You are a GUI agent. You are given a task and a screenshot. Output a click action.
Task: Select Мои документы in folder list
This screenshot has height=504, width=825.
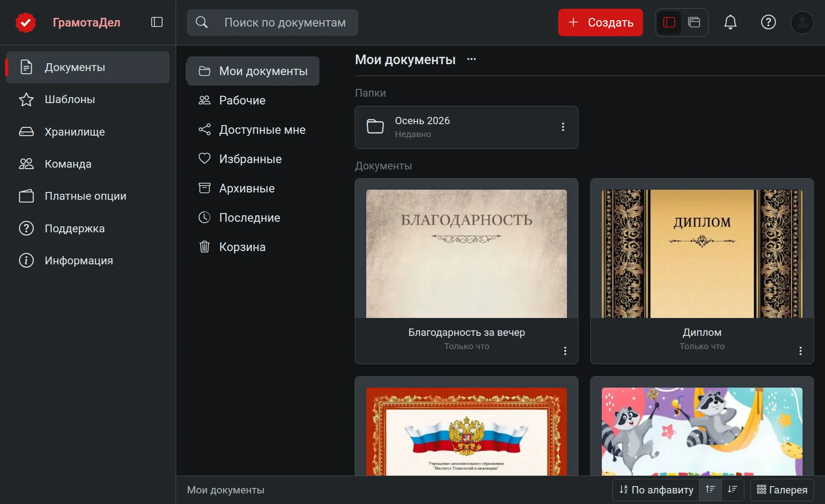pos(253,71)
